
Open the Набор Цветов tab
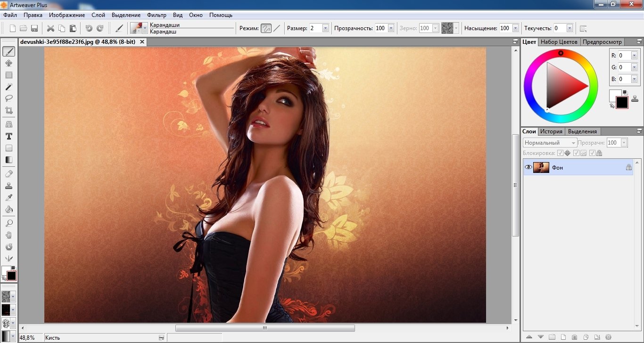point(559,42)
